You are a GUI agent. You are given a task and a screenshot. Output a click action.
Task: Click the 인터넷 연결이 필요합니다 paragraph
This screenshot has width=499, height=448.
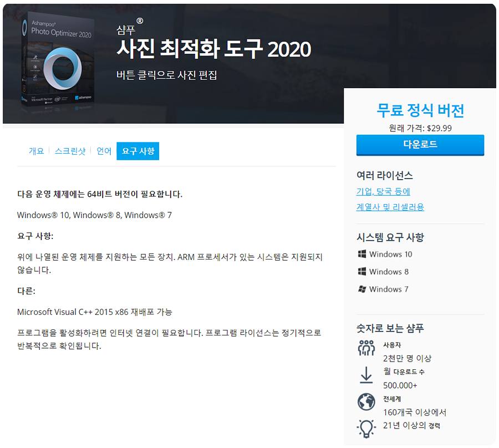tap(169, 339)
